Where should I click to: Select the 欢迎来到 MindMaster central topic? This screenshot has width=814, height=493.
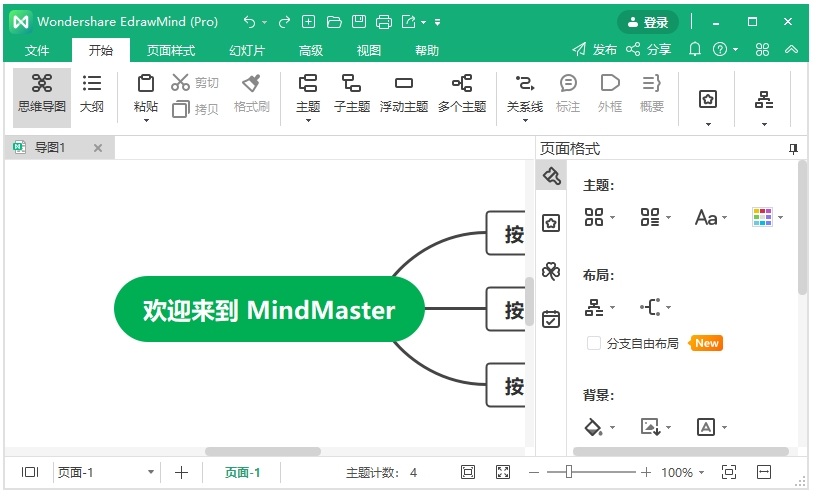point(269,309)
